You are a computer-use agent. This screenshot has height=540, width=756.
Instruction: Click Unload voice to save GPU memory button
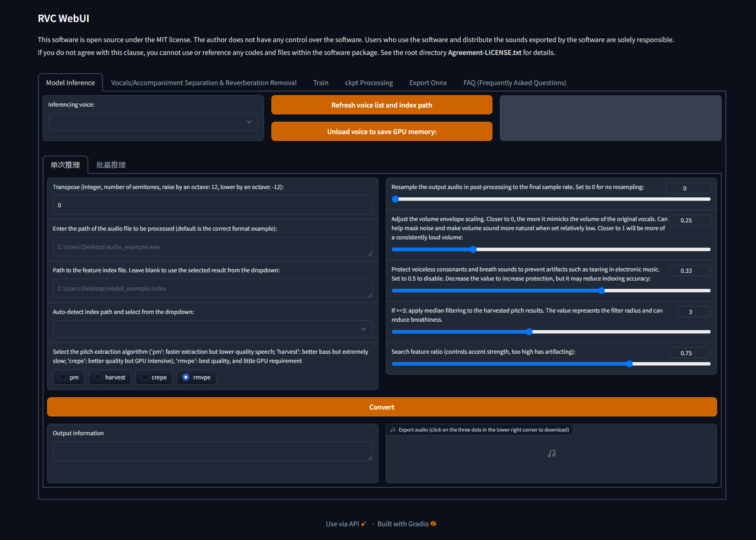click(382, 131)
